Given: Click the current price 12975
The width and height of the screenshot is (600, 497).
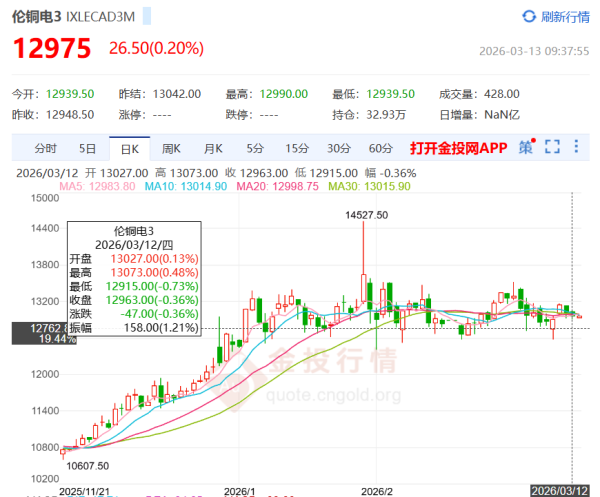Looking at the screenshot, I should pyautogui.click(x=52, y=48).
